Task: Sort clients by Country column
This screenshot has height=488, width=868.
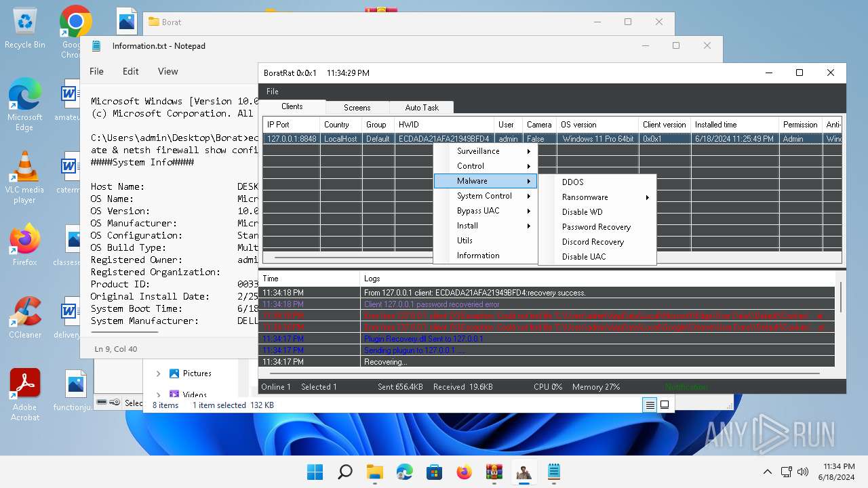Action: [x=341, y=125]
